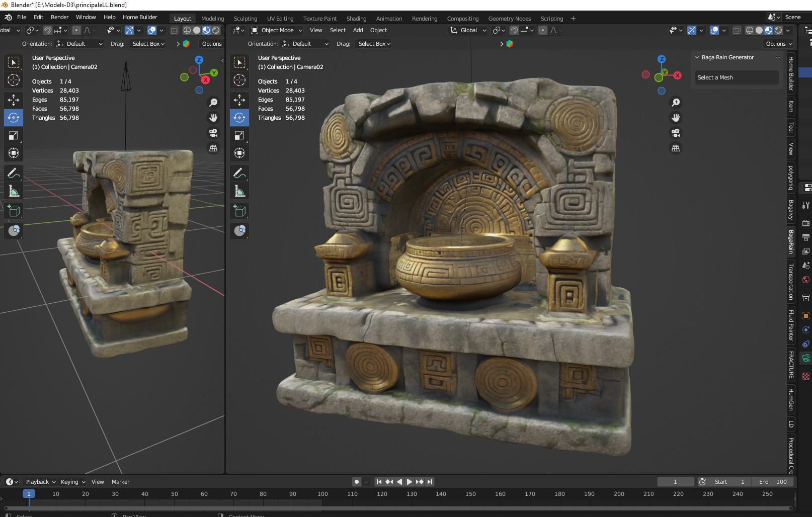Viewport: 812px width, 517px height.
Task: Click the blue frame 1 playhead marker
Action: 29,494
